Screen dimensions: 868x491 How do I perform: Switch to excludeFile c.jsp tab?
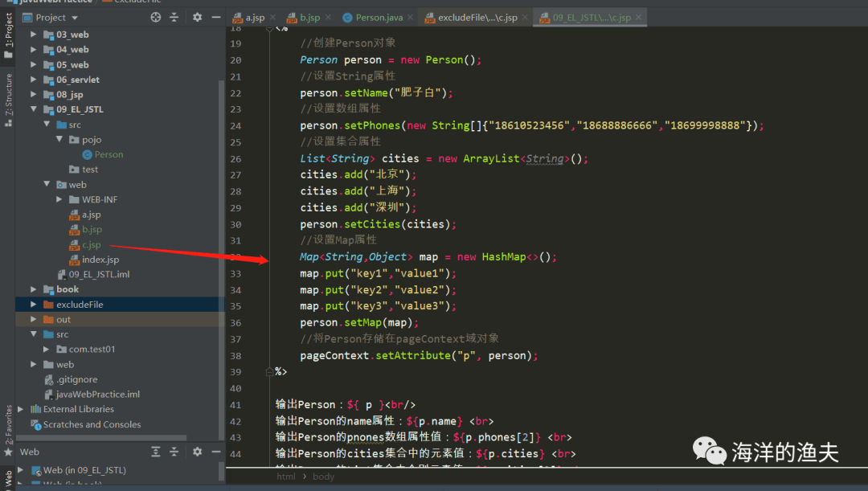tap(477, 18)
